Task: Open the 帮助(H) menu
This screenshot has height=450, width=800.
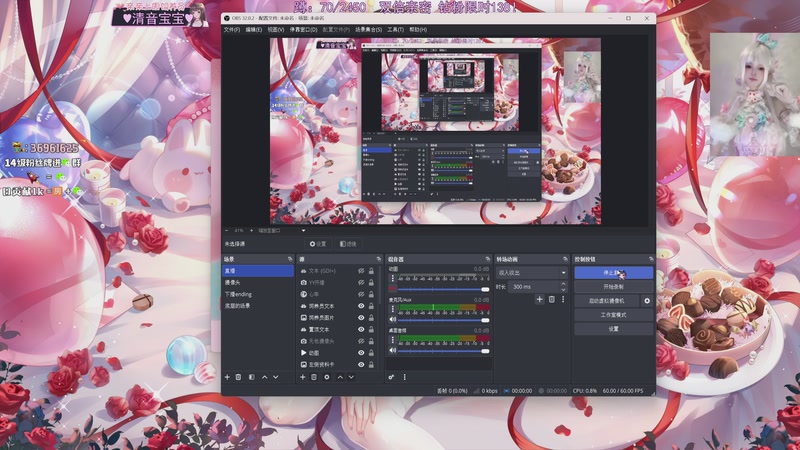Action: [x=418, y=30]
